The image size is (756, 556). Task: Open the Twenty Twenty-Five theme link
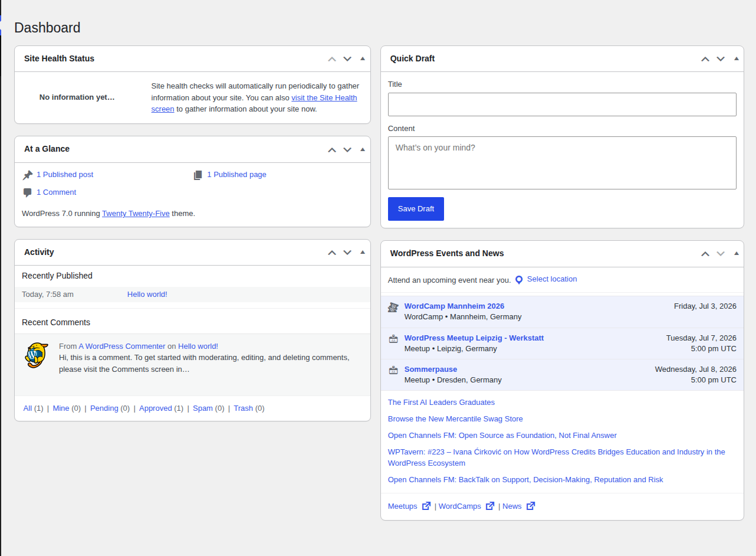136,214
